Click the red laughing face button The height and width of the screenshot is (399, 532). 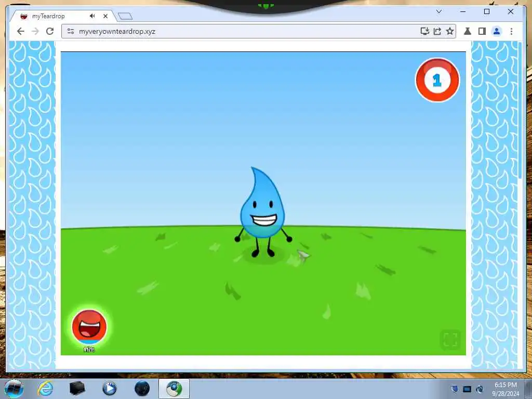[x=89, y=326]
